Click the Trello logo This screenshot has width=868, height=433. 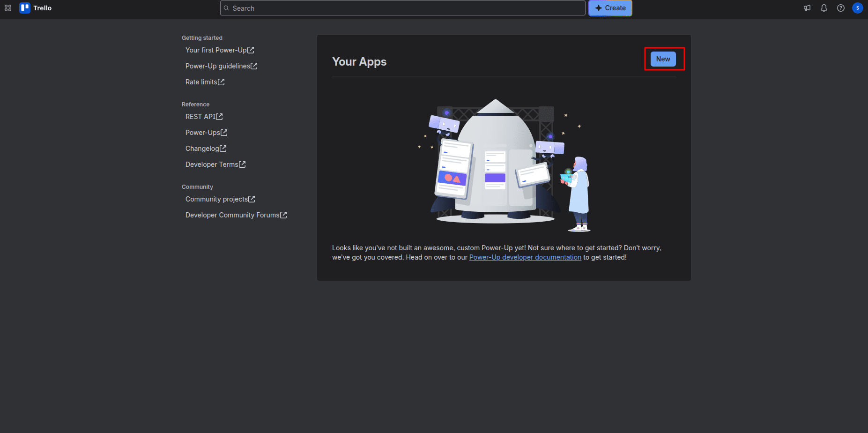point(36,8)
